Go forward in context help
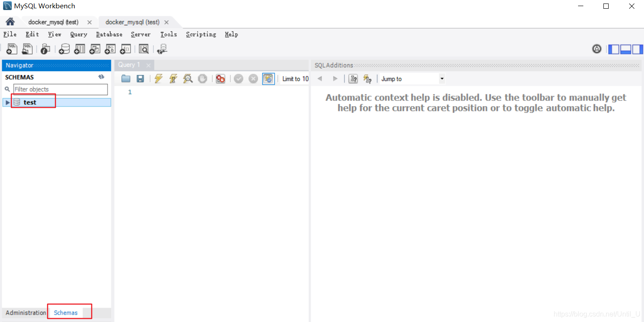 pos(335,79)
